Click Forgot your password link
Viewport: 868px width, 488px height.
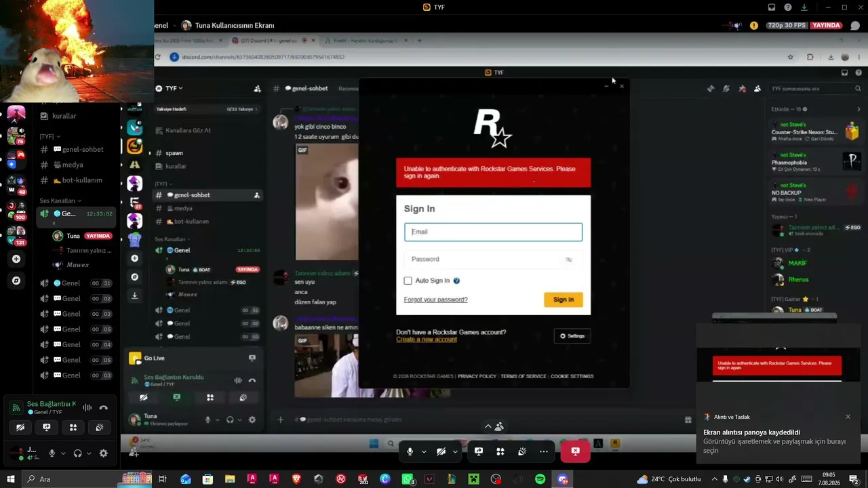click(x=435, y=300)
